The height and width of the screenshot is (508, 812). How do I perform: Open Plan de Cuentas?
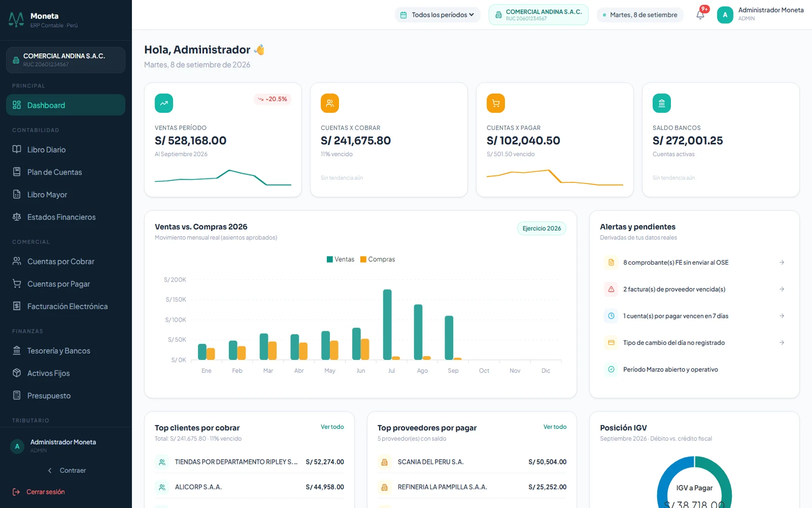click(x=65, y=172)
